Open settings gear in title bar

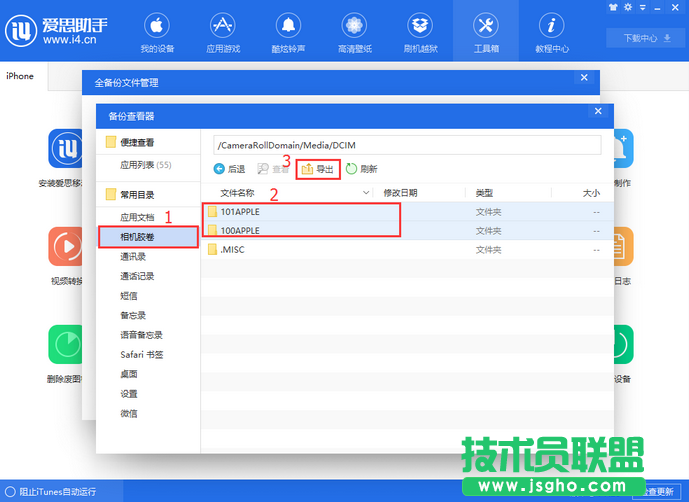[628, 7]
